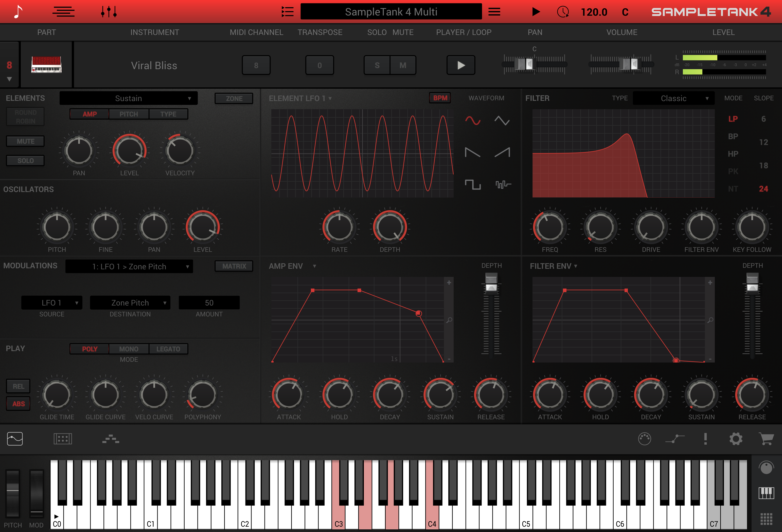This screenshot has width=782, height=532.
Task: Open the Sustain element dropdown
Action: [129, 98]
